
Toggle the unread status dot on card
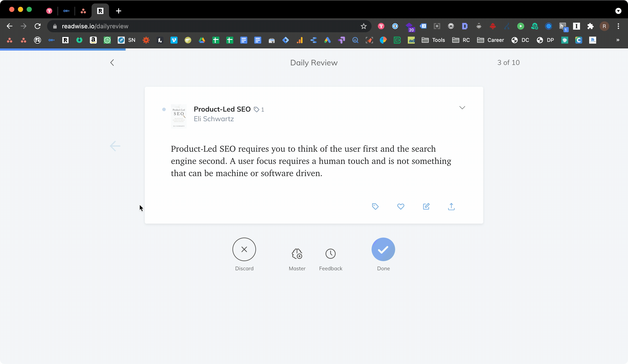[x=164, y=109]
